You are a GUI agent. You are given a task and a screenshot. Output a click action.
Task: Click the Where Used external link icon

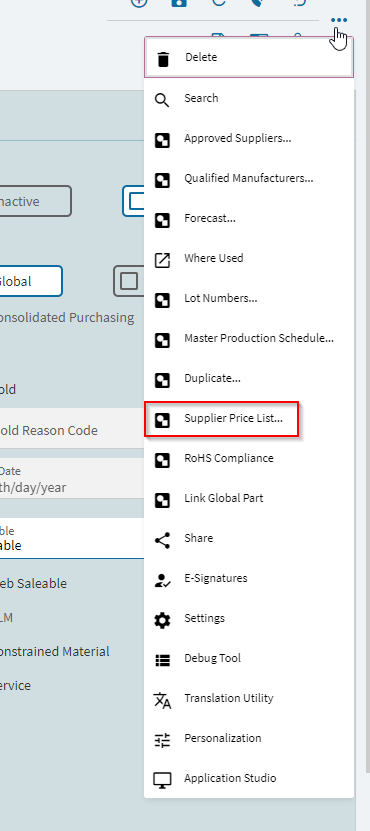[x=162, y=260]
